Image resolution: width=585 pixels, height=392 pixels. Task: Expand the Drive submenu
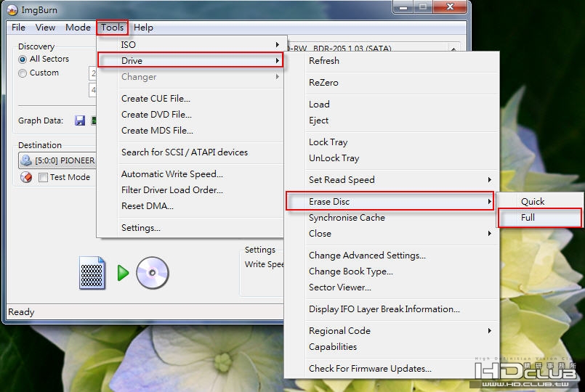tap(191, 60)
